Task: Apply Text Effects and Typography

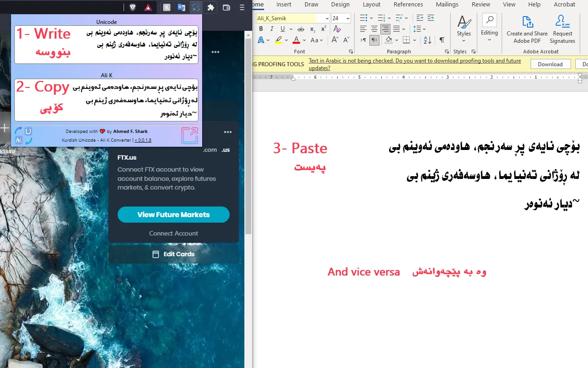Action: point(261,40)
